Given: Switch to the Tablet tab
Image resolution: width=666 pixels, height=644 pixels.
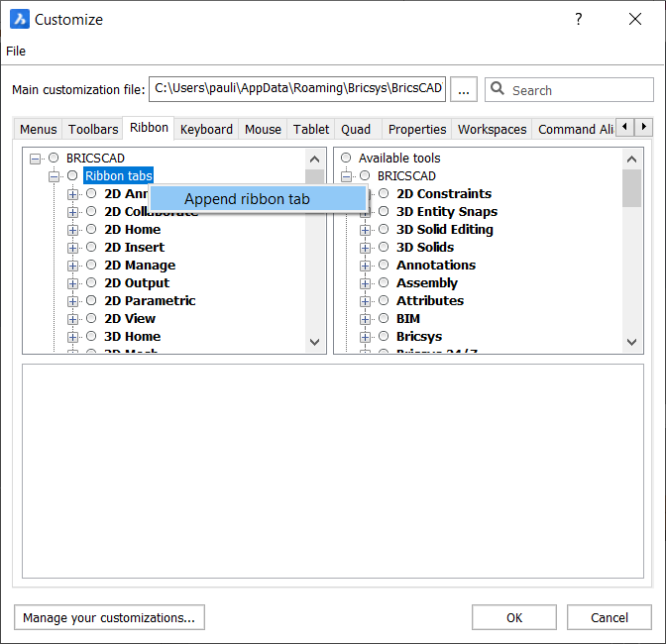Looking at the screenshot, I should 311,129.
